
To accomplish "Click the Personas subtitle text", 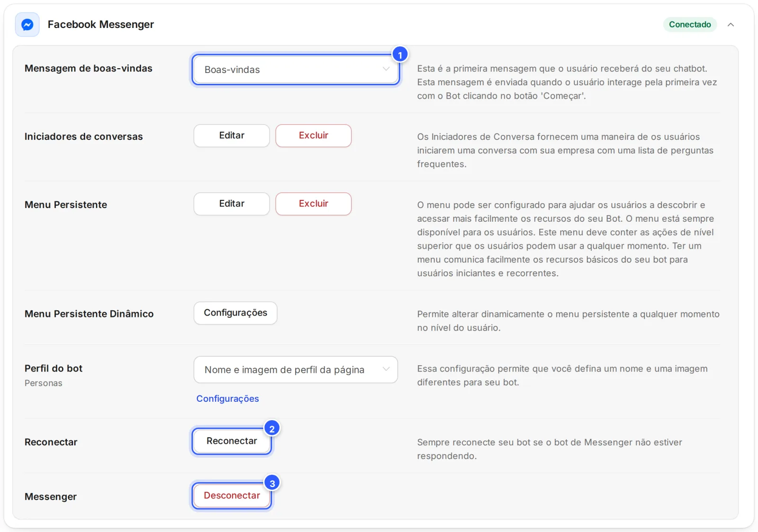I will [44, 383].
